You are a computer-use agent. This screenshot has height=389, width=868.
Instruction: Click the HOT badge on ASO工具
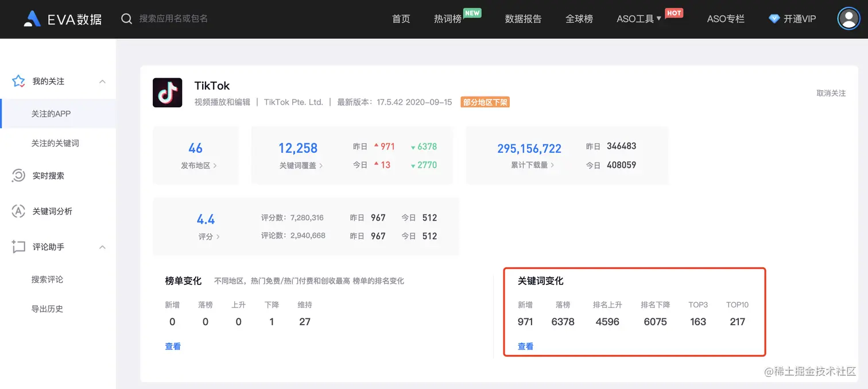674,13
